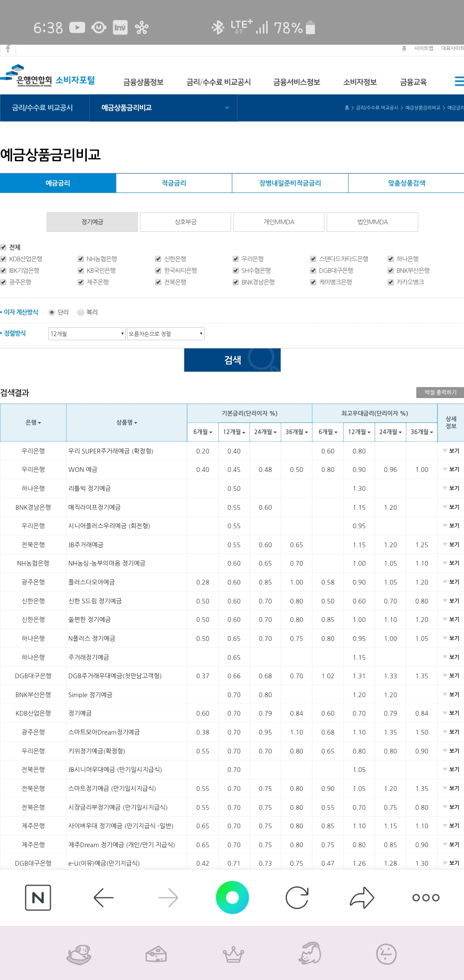Open the hamburger menu icon
Viewport: 464px width, 980px height.
[459, 81]
